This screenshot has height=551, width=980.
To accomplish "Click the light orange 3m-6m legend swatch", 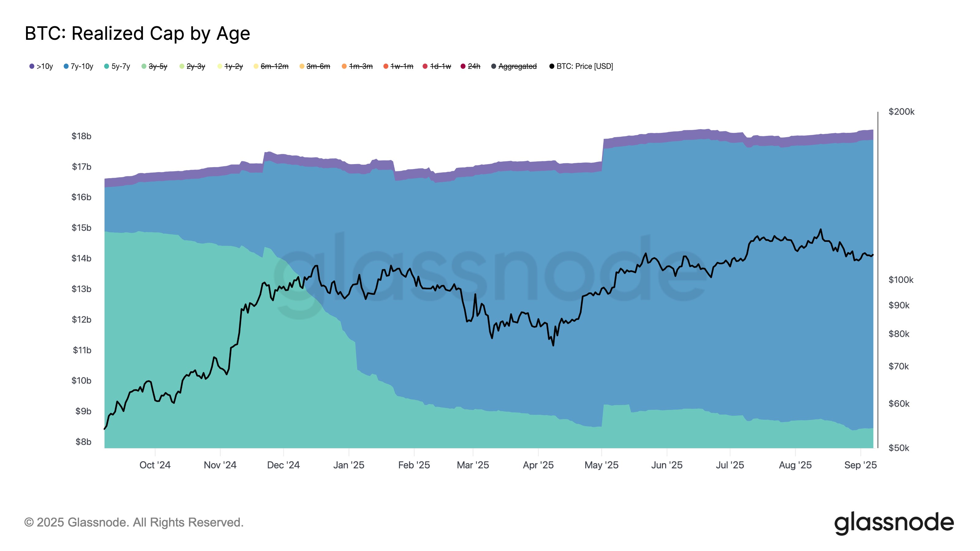I will pos(302,66).
